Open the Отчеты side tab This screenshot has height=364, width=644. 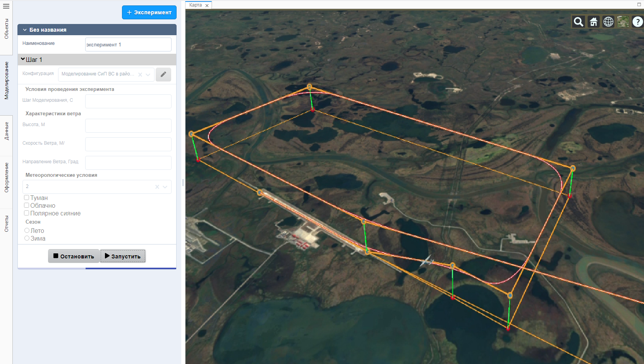[6, 224]
